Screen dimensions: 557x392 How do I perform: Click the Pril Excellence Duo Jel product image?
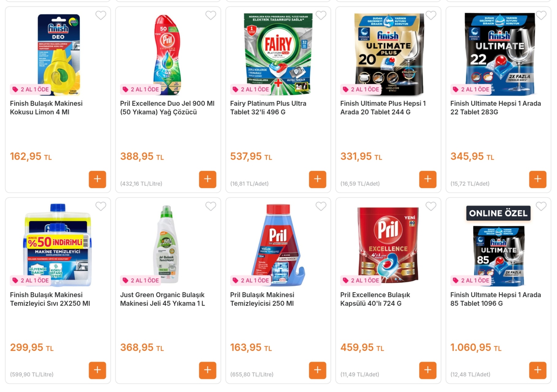167,54
